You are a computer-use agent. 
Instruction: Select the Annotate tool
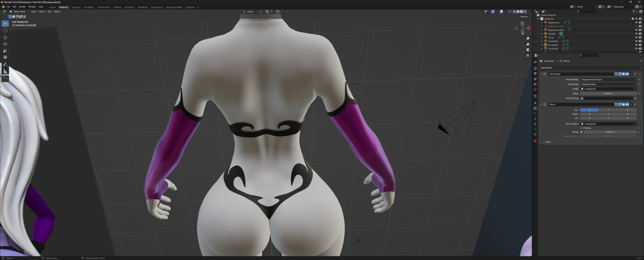(x=5, y=65)
